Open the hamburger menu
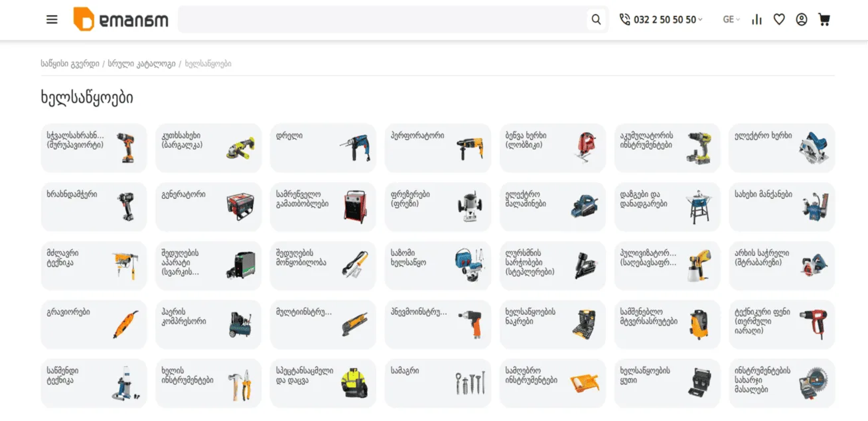 click(x=52, y=19)
